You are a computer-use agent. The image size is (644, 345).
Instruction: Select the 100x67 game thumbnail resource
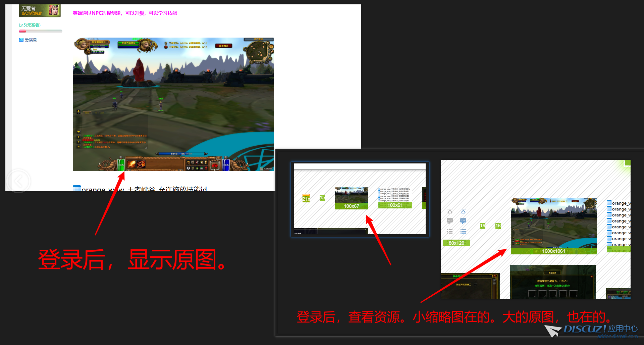(x=351, y=198)
